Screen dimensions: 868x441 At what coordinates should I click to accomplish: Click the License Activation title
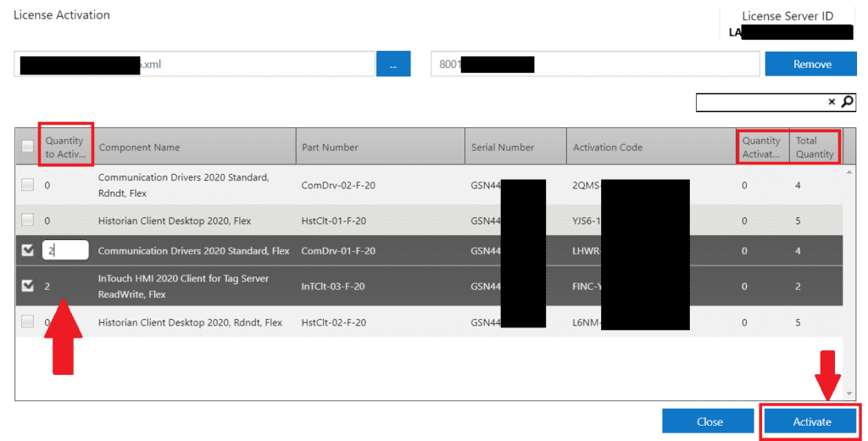(61, 15)
